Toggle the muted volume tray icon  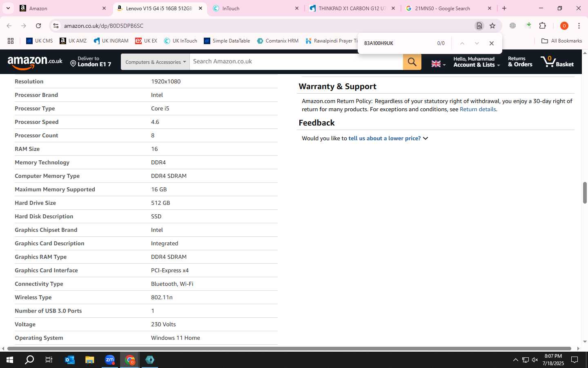pyautogui.click(x=535, y=360)
